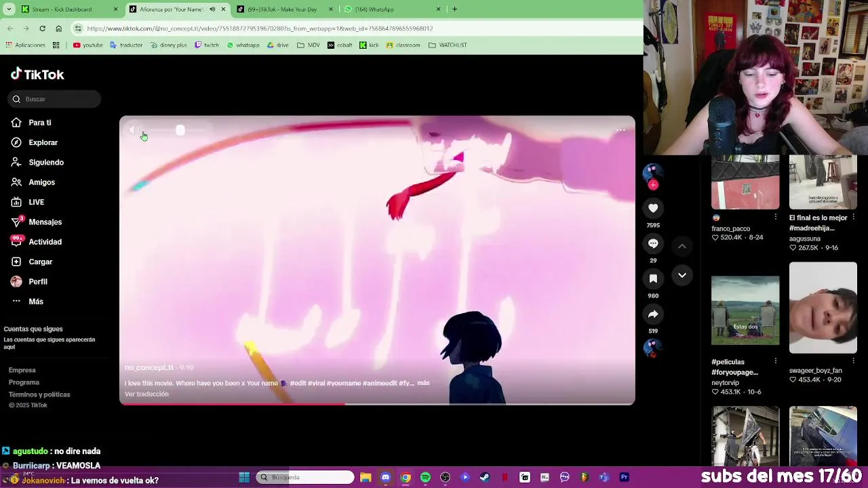
Task: Open Discord from the taskbar
Action: coord(386,477)
